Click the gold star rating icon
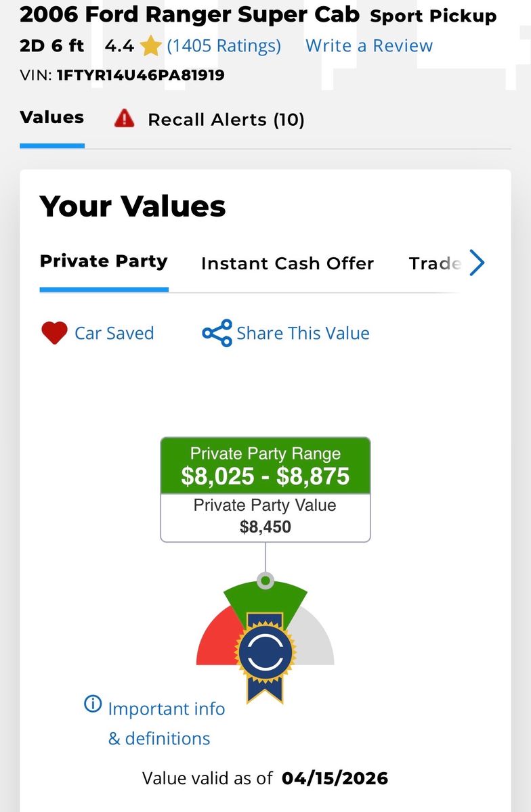Viewport: 531px width, 812px height. coord(150,46)
